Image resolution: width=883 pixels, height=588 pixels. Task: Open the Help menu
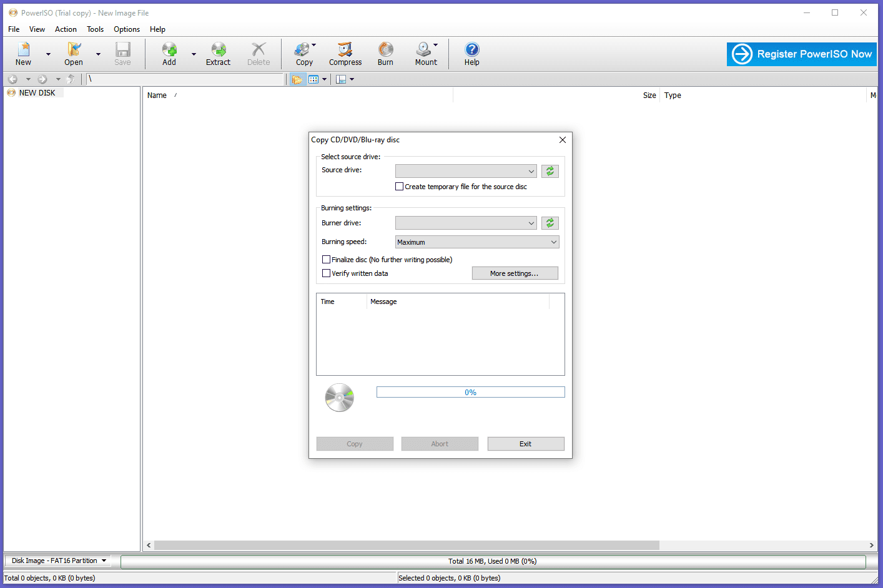[x=157, y=29]
